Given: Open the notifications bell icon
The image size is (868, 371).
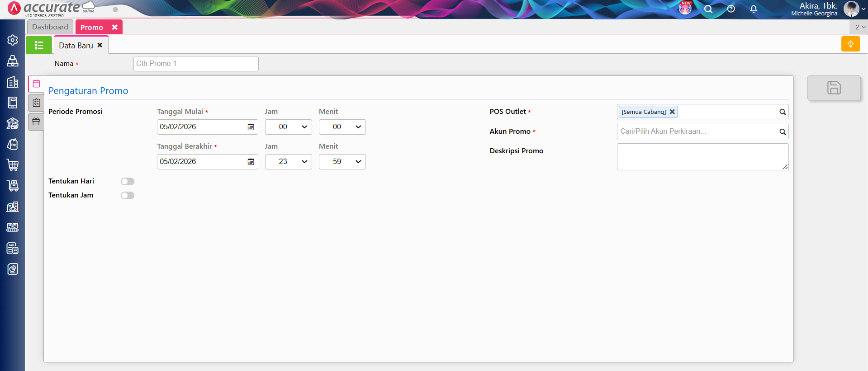Looking at the screenshot, I should tap(754, 9).
